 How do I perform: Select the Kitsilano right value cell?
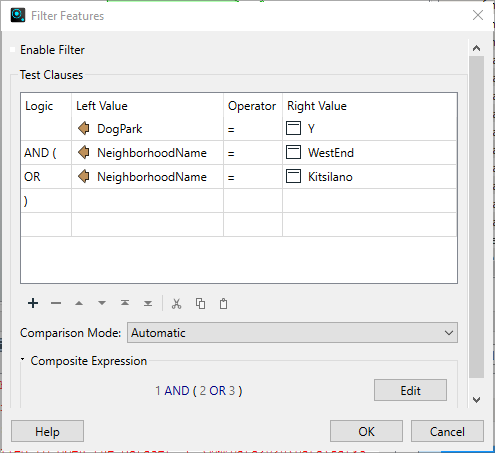pyautogui.click(x=370, y=177)
